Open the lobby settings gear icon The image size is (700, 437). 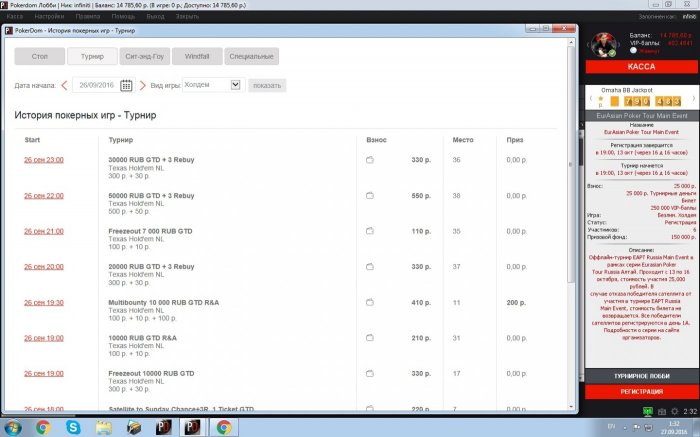click(x=675, y=412)
